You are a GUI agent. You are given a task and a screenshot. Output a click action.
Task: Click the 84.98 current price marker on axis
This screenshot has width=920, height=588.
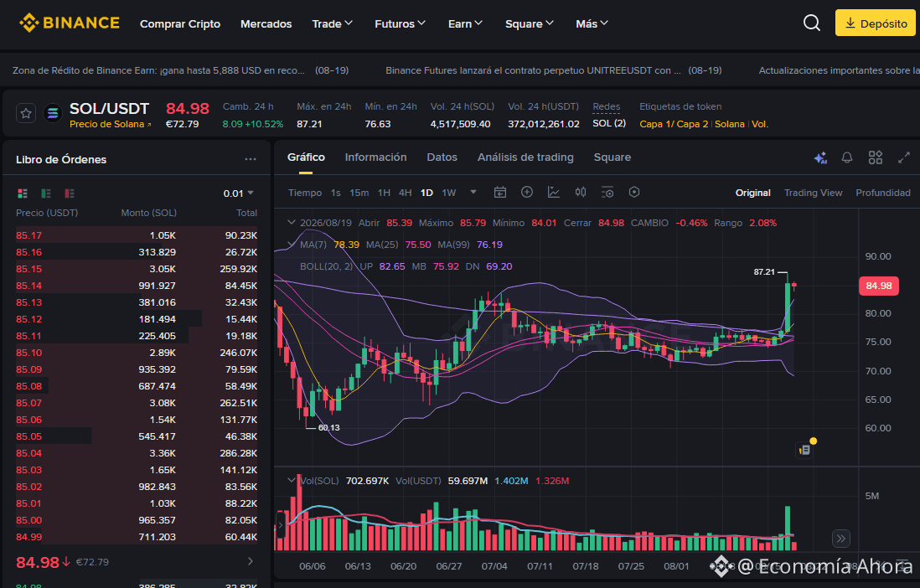pyautogui.click(x=878, y=286)
